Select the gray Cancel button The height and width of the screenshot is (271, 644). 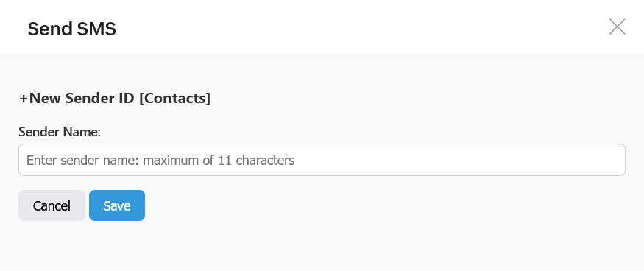point(52,205)
